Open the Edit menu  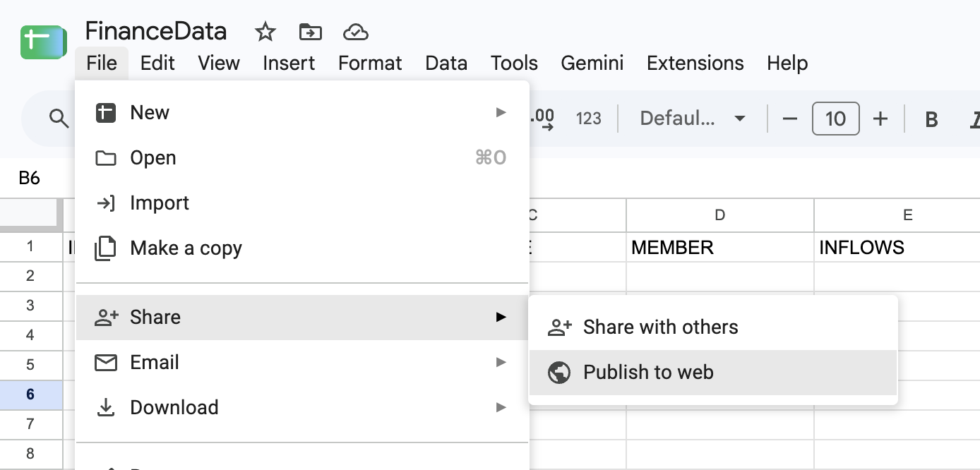point(157,63)
